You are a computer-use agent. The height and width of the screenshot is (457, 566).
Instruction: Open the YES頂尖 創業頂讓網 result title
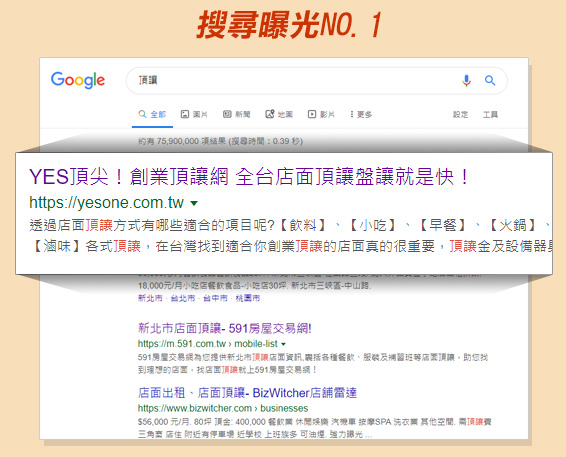249,177
